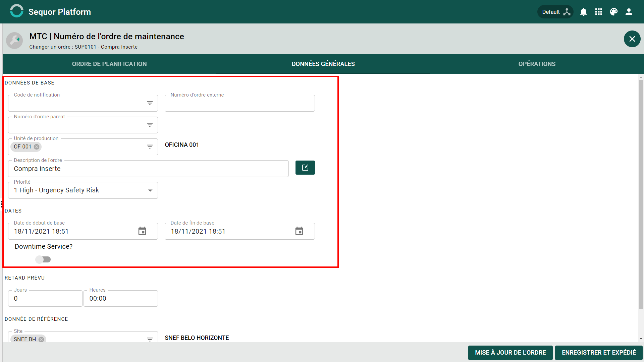Open the theme palette icon
644x362 pixels.
point(614,12)
